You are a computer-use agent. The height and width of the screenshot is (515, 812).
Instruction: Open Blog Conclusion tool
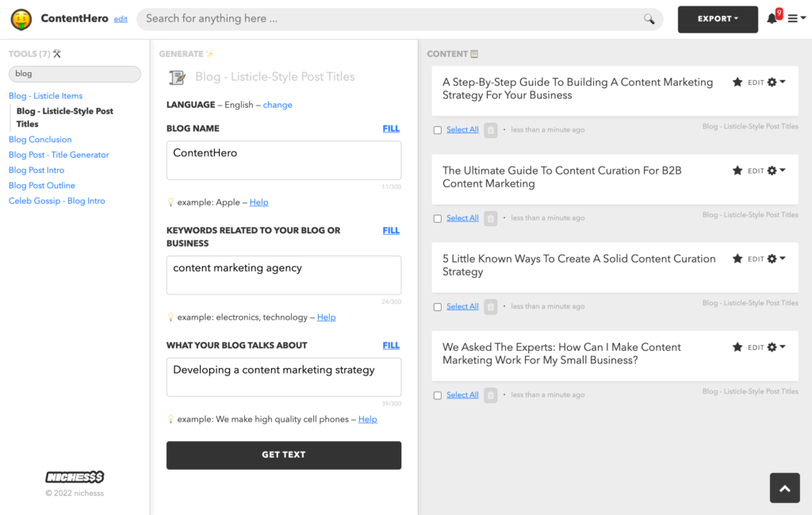(40, 140)
